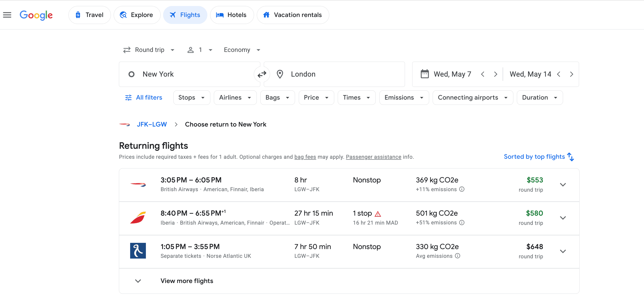This screenshot has width=644, height=295.
Task: Click the Wed, May 7 departure date
Action: tap(452, 74)
